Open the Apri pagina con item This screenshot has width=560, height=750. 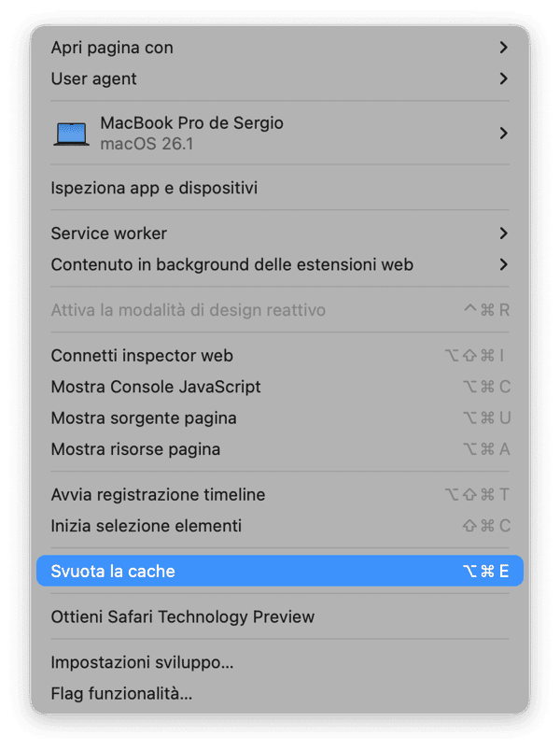(x=111, y=48)
